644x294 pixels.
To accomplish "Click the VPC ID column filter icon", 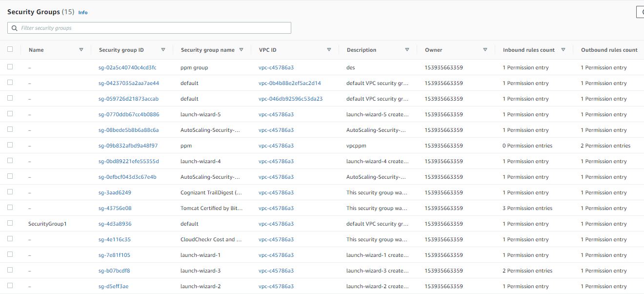I will point(329,49).
